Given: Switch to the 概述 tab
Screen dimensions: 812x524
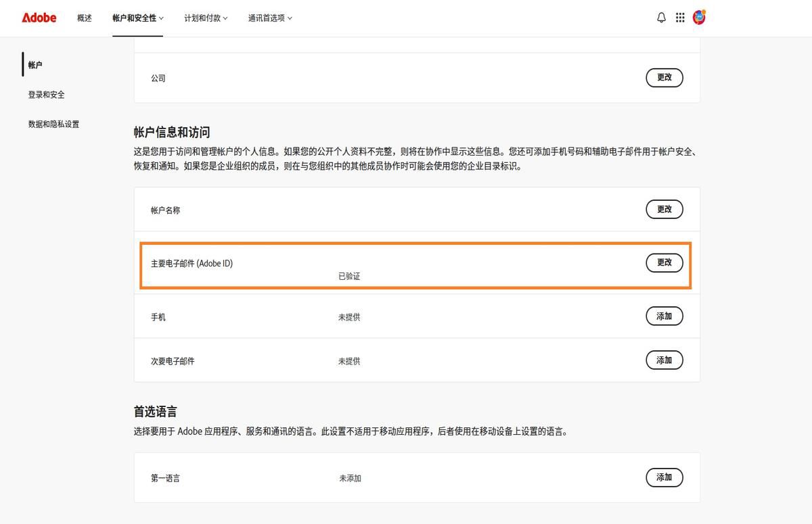Looking at the screenshot, I should tap(85, 18).
